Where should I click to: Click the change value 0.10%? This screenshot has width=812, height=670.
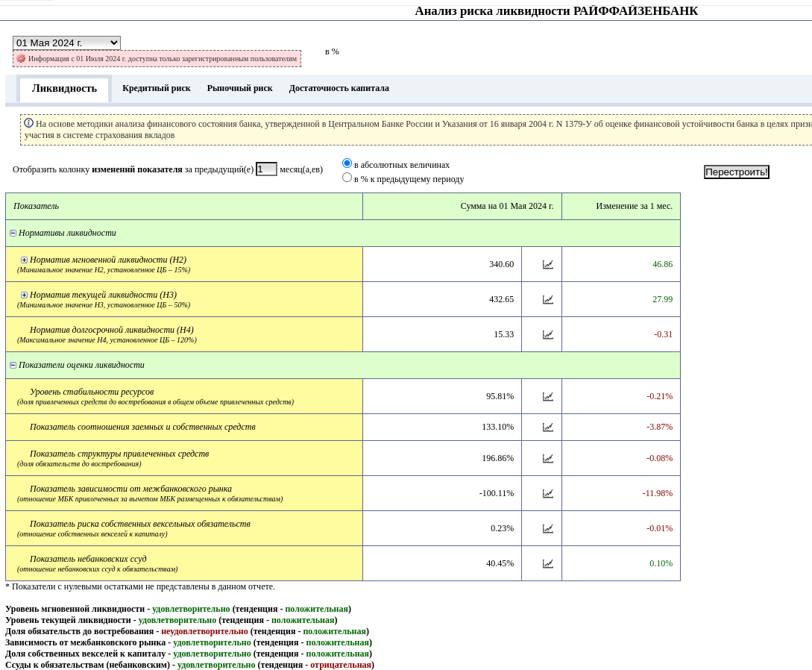click(x=661, y=563)
